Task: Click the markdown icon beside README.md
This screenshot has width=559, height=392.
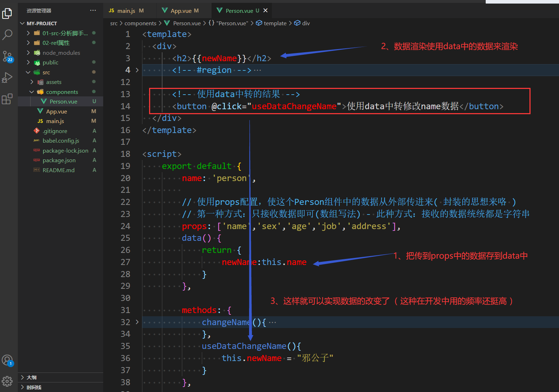Action: 37,170
